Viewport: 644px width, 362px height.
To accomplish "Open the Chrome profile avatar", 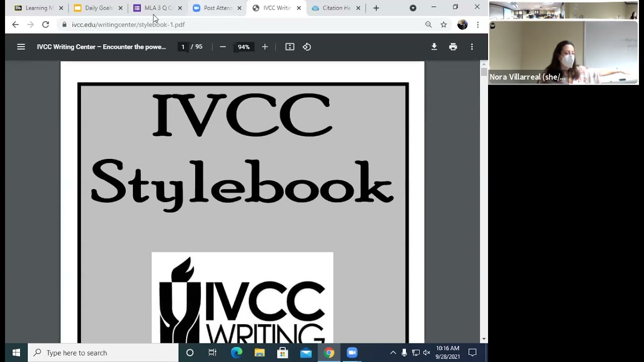I will click(x=462, y=24).
